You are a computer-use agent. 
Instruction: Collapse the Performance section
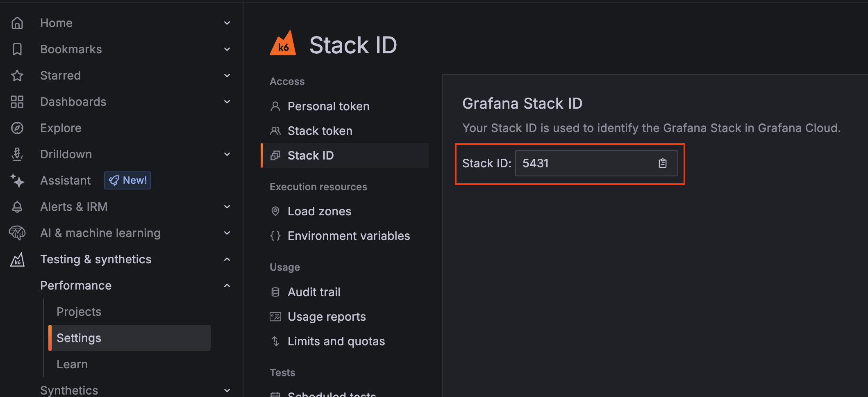pyautogui.click(x=227, y=285)
